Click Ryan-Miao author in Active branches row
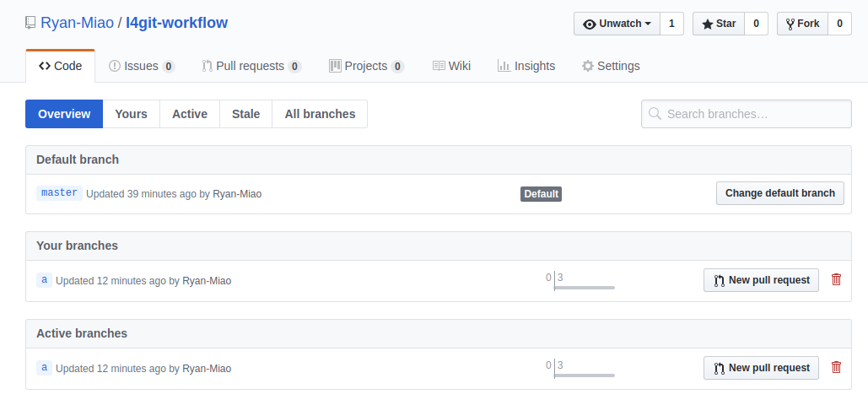The width and height of the screenshot is (868, 416). coord(207,369)
